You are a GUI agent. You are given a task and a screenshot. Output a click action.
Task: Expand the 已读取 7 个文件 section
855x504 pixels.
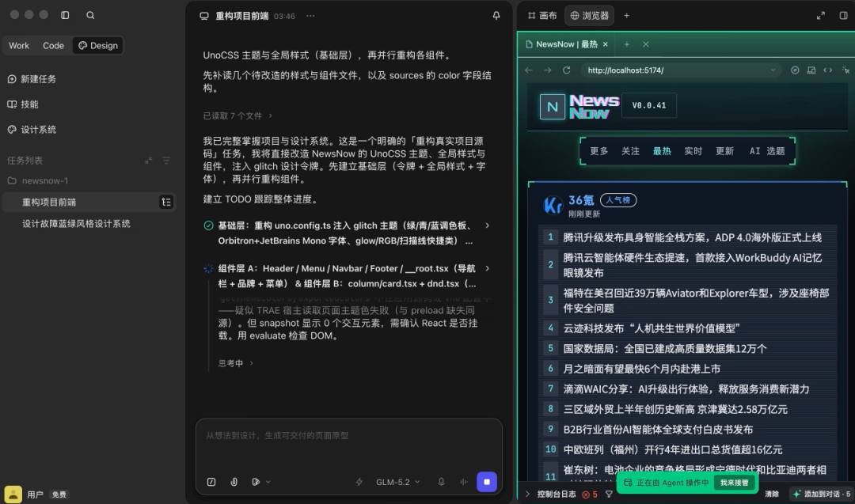[237, 116]
